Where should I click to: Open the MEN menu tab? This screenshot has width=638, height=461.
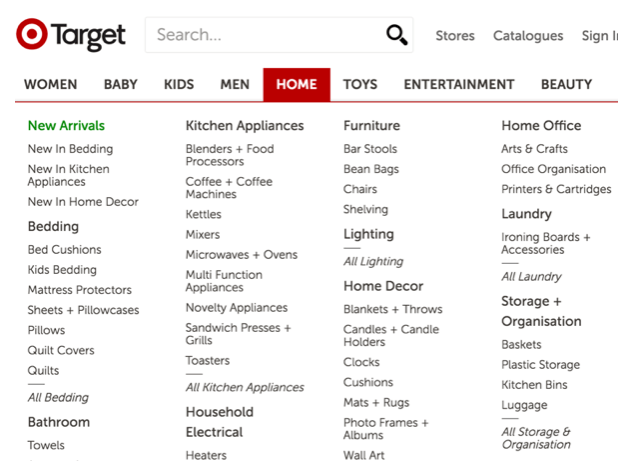tap(235, 84)
